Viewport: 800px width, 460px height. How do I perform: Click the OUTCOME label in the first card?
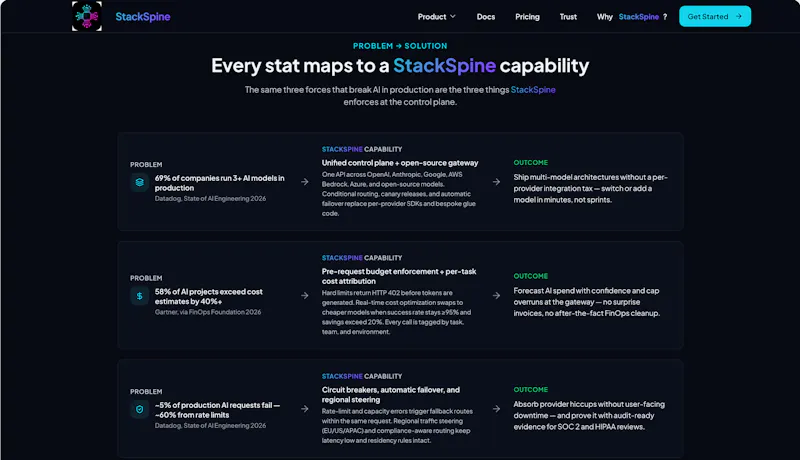531,163
